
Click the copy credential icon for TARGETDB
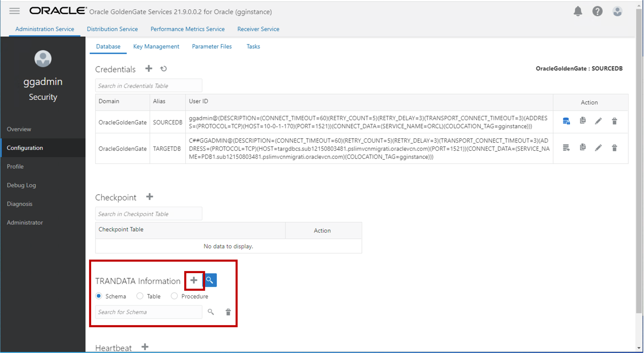click(x=583, y=148)
